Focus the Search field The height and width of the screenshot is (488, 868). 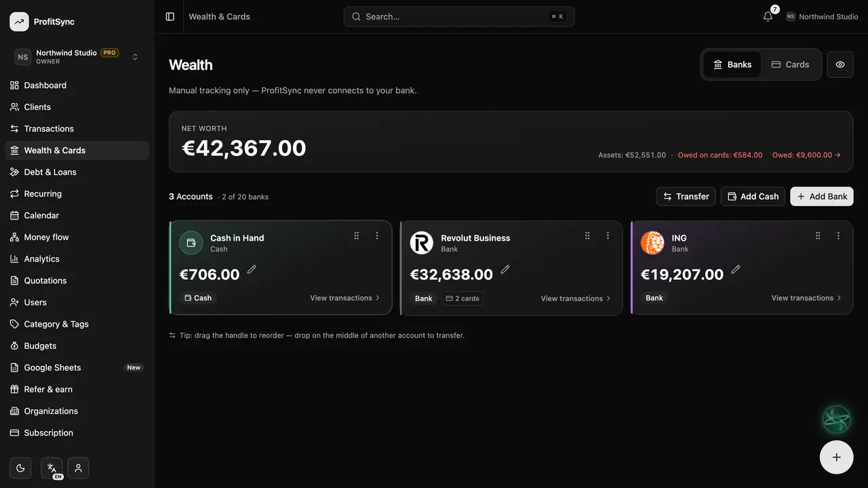[459, 16]
